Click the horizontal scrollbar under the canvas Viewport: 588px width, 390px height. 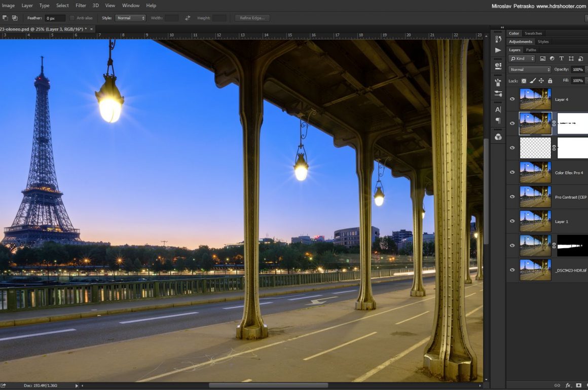click(268, 385)
